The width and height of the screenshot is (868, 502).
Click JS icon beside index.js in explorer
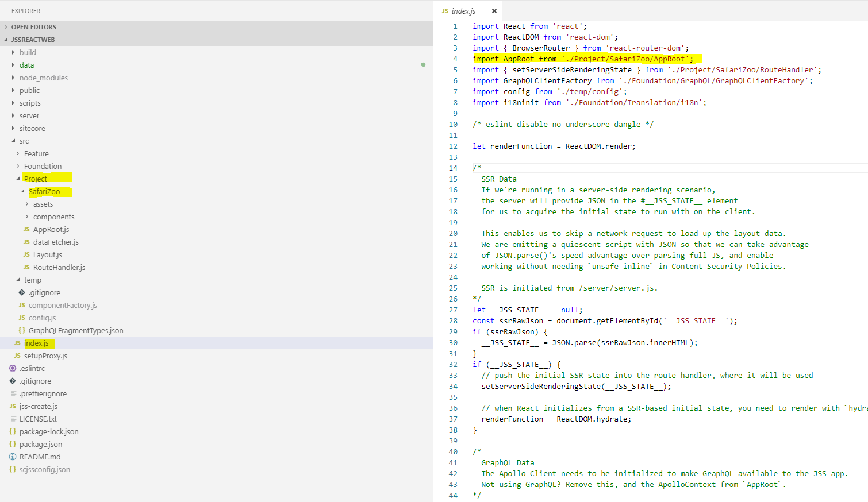17,343
